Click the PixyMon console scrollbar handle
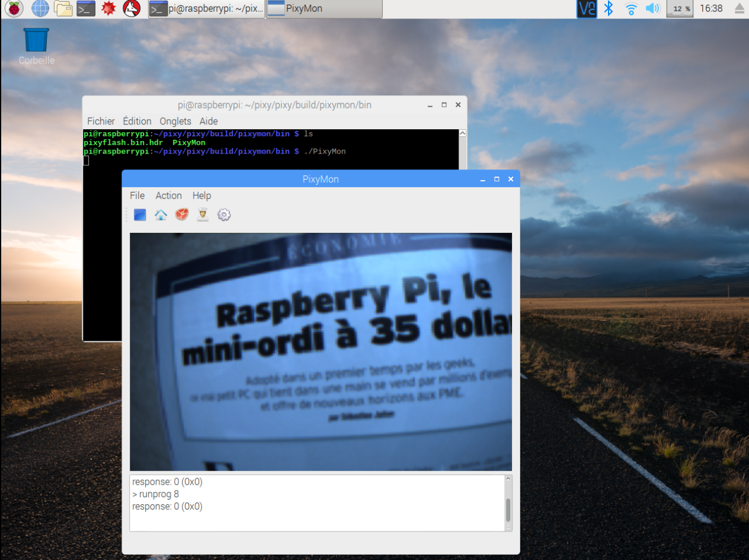 click(508, 510)
